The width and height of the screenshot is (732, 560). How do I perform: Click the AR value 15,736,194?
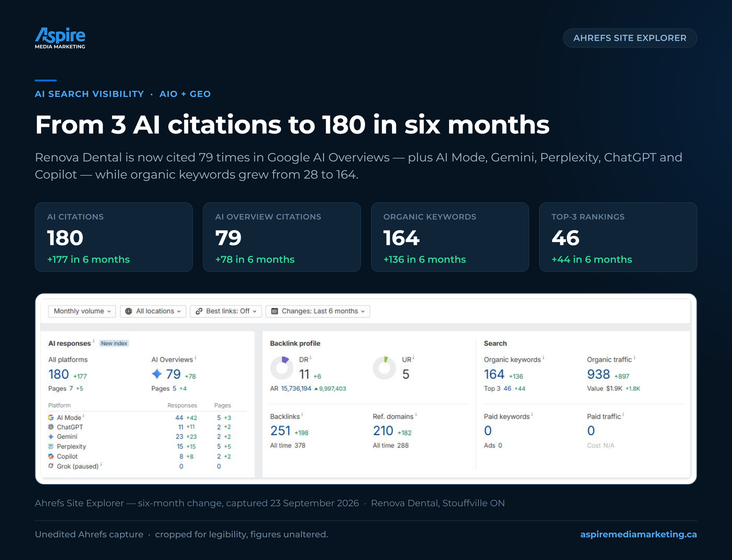tap(296, 388)
